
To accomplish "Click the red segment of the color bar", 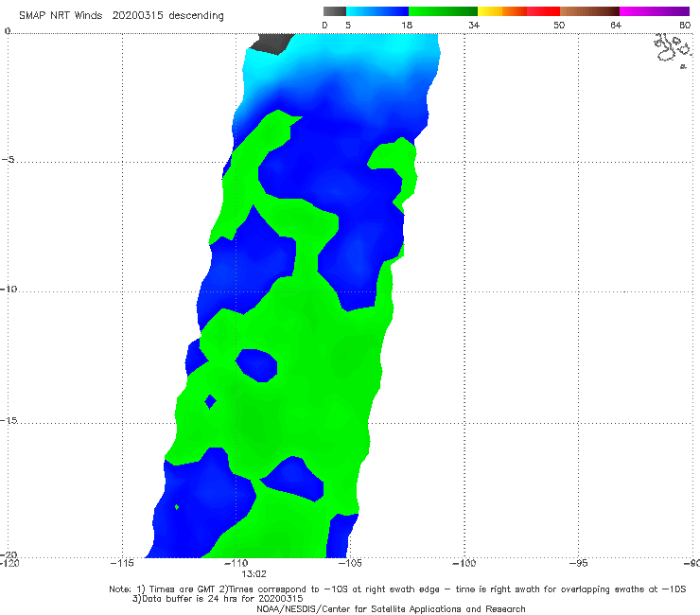I will pos(543,11).
